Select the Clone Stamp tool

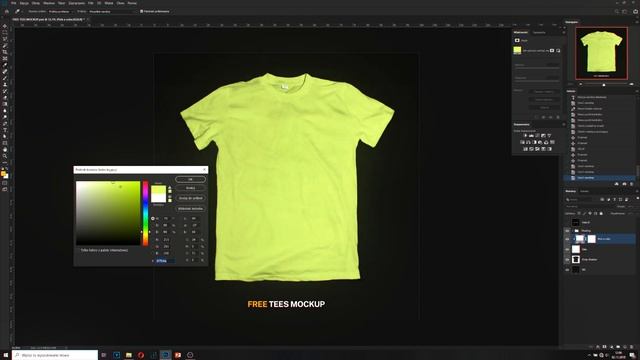5,84
